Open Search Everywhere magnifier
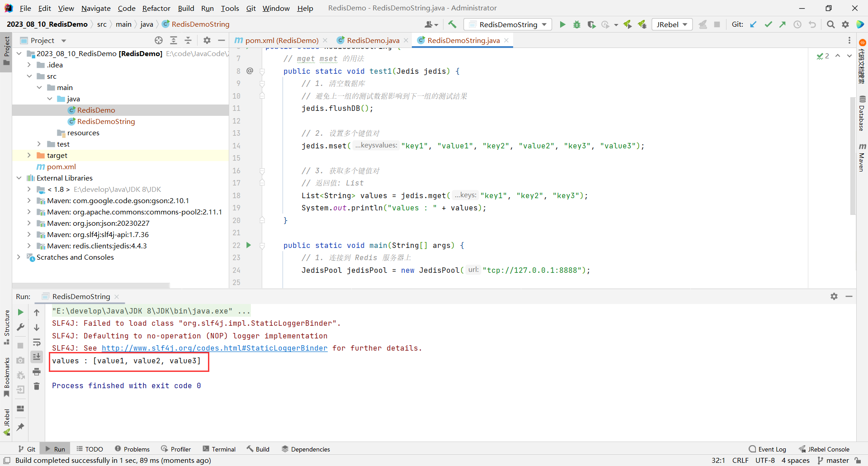Image resolution: width=868 pixels, height=466 pixels. (x=831, y=24)
